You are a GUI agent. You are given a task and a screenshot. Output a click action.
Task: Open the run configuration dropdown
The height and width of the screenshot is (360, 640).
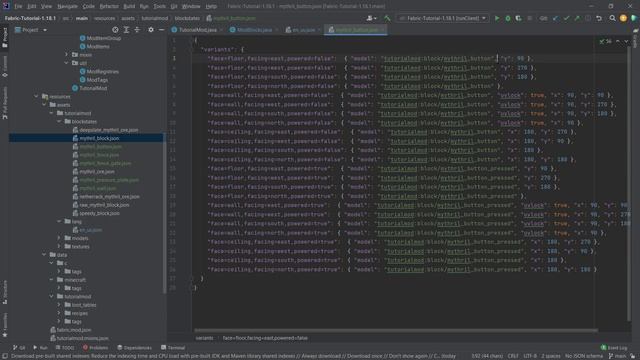[443, 18]
